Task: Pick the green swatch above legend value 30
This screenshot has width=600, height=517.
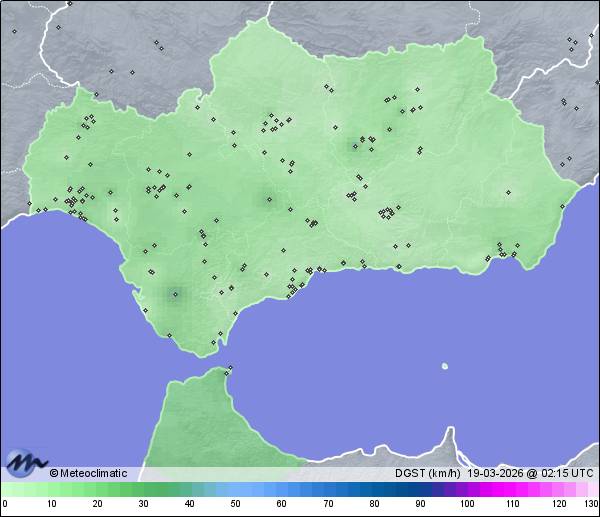Action: tap(143, 489)
